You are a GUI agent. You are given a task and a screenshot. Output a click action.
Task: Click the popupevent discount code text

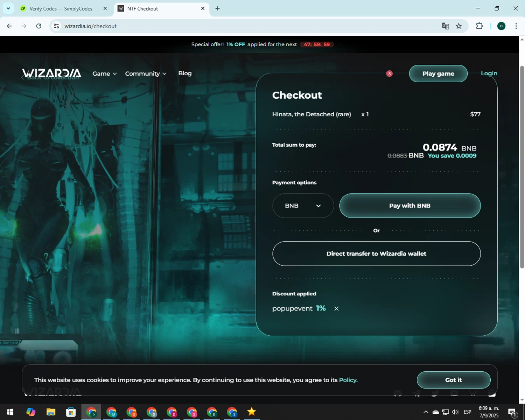[292, 308]
